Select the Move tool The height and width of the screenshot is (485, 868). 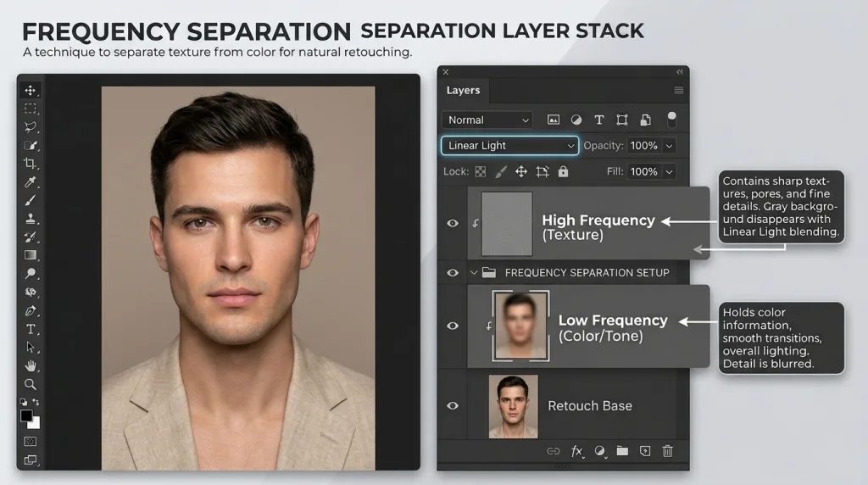[30, 90]
